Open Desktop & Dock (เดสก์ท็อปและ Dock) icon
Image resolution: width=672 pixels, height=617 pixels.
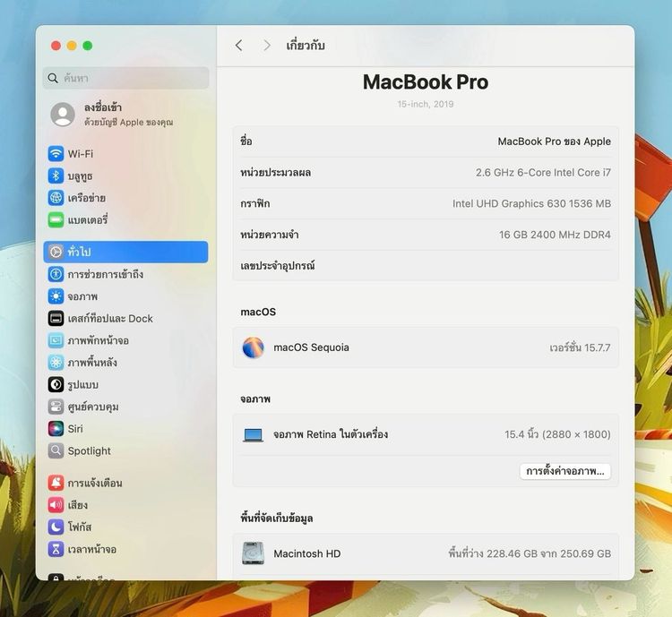[x=56, y=319]
